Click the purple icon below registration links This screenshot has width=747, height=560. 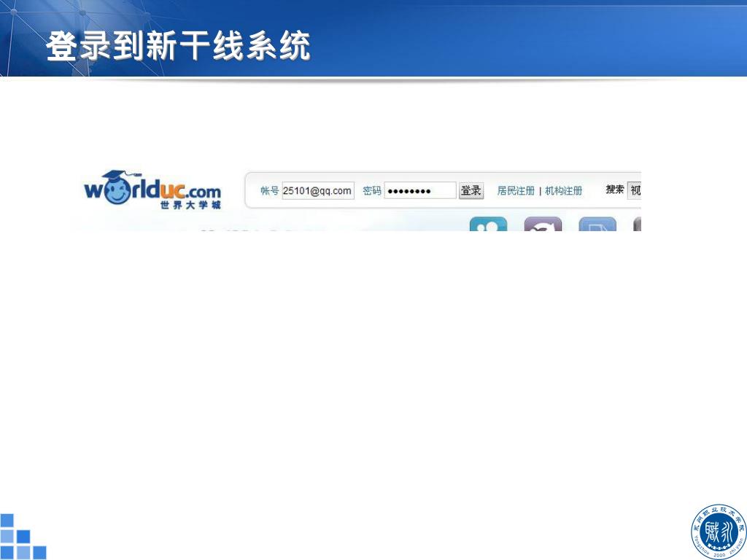click(543, 224)
